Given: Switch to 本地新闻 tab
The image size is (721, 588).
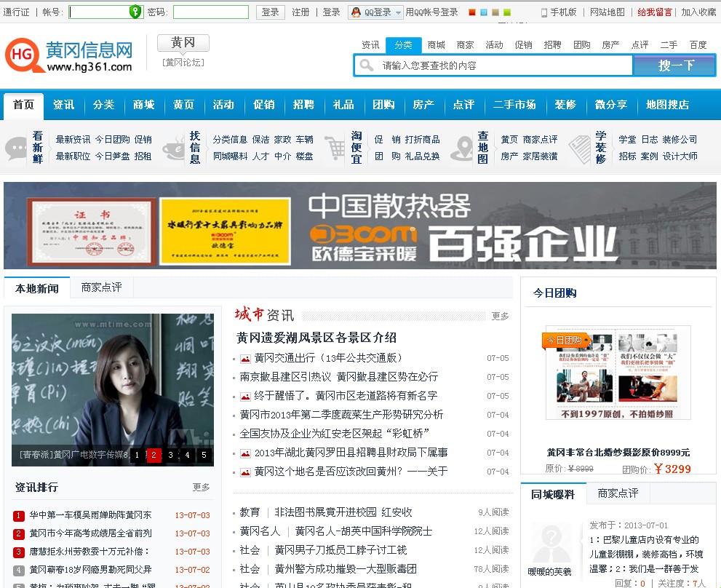Looking at the screenshot, I should click(x=37, y=288).
